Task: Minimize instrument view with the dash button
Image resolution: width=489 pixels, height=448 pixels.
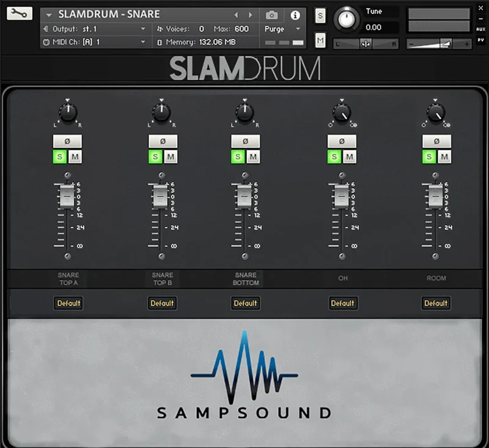Action: pos(480,19)
